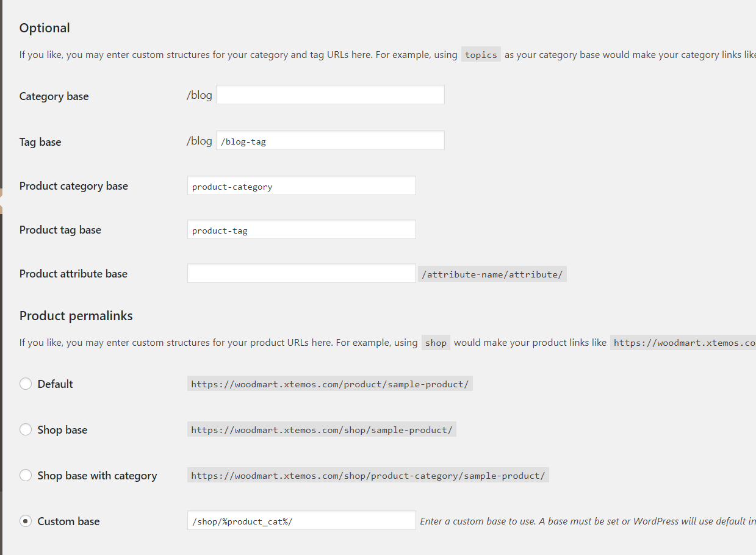
Task: Click the Default label text
Action: point(55,384)
